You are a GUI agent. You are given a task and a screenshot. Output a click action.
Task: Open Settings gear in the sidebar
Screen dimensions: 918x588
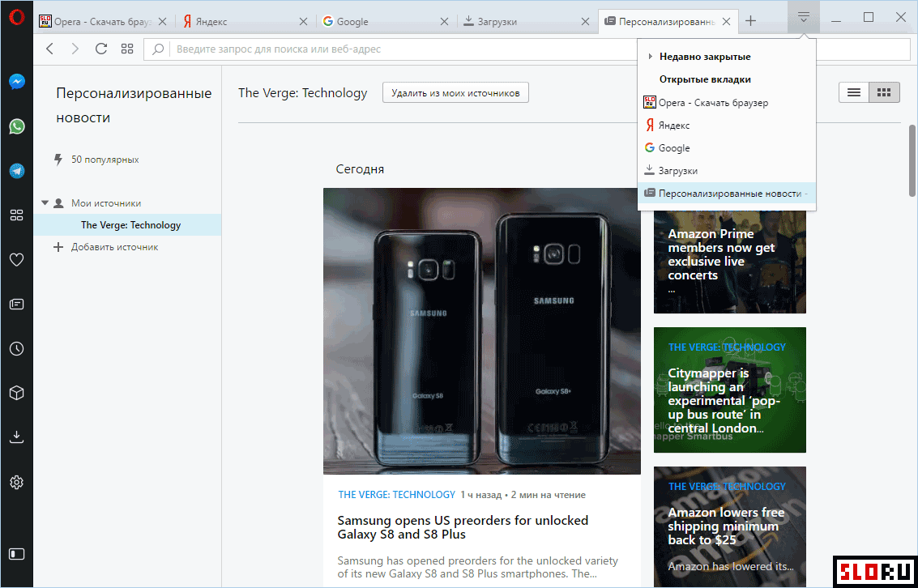click(x=16, y=482)
